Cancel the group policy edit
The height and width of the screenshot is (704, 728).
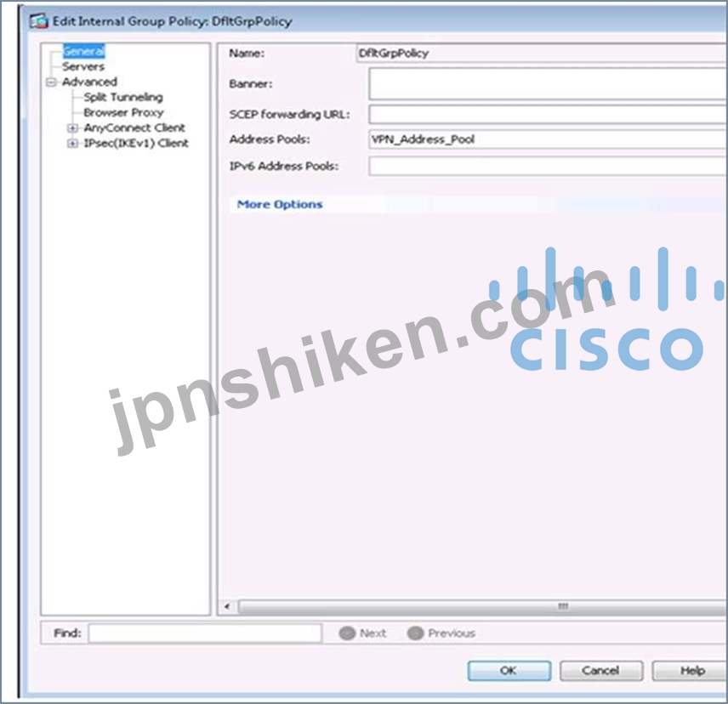point(601,671)
